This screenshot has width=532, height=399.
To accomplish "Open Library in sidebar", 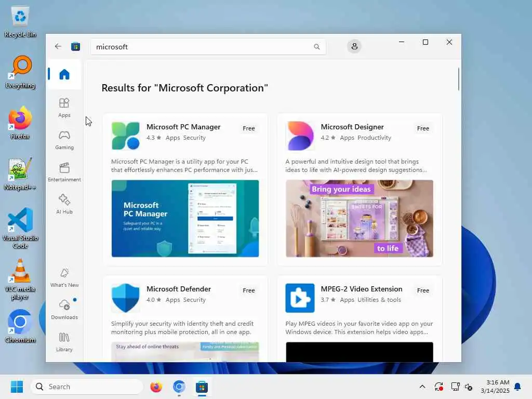I will (64, 342).
